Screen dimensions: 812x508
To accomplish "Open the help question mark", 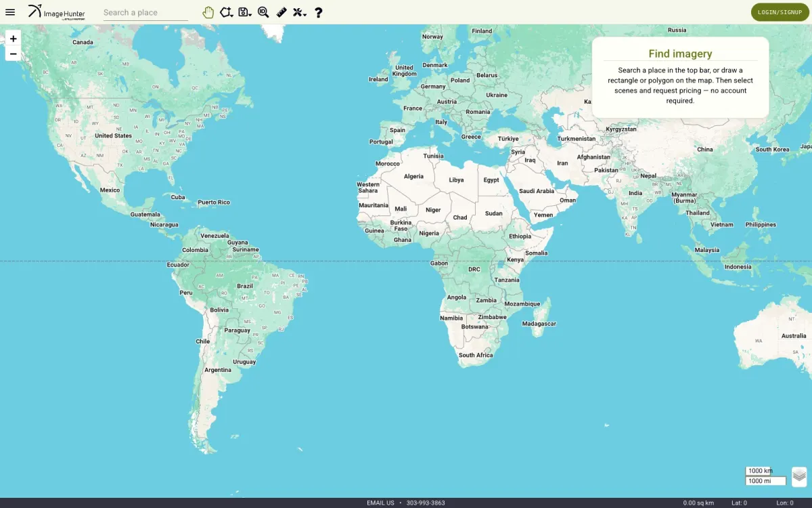I will (x=319, y=12).
